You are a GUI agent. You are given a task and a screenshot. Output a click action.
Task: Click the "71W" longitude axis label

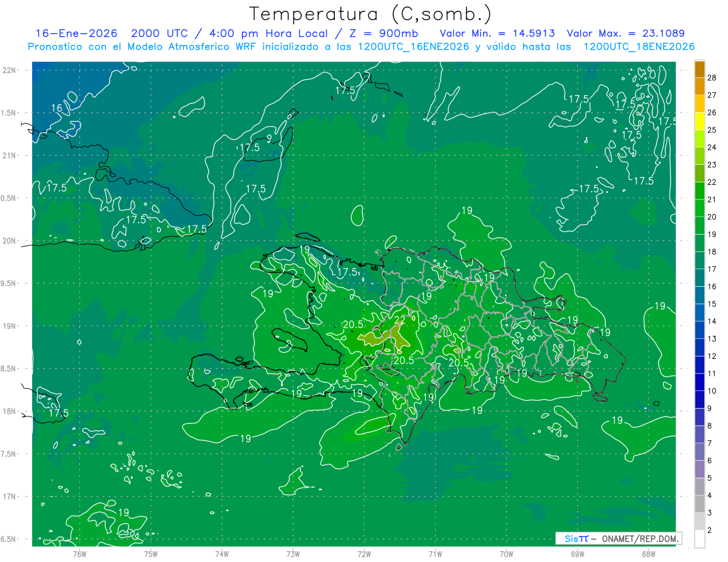(435, 553)
